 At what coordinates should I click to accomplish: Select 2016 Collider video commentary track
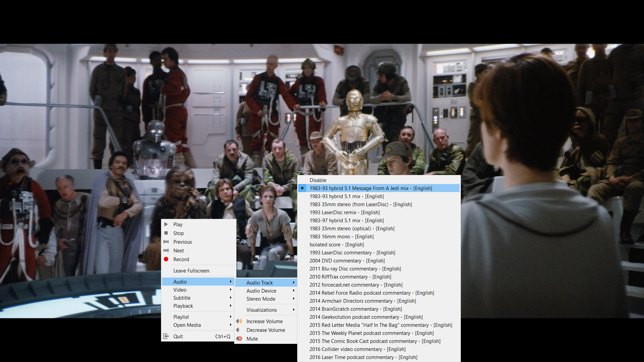pos(379,349)
